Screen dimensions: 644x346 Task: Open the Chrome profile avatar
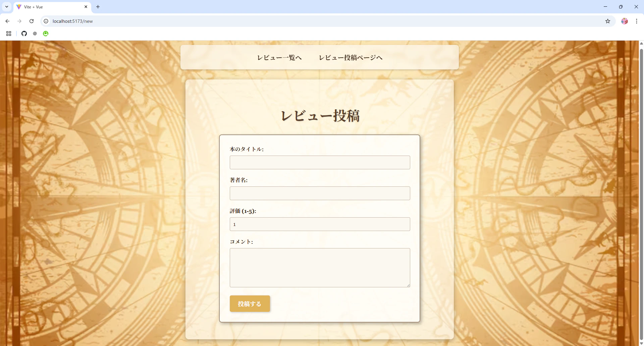[625, 21]
